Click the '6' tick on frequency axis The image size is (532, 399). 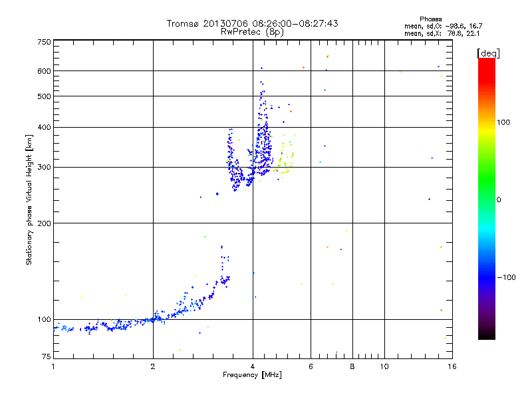tap(311, 366)
